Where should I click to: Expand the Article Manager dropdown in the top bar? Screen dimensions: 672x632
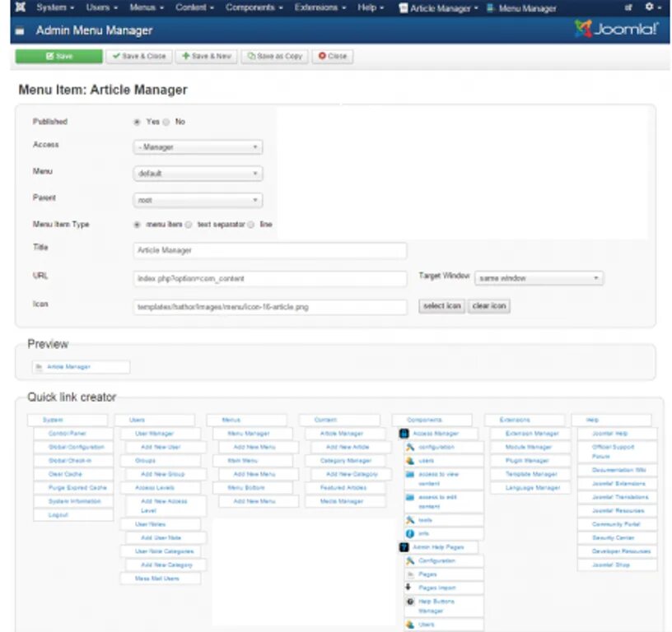coord(476,8)
